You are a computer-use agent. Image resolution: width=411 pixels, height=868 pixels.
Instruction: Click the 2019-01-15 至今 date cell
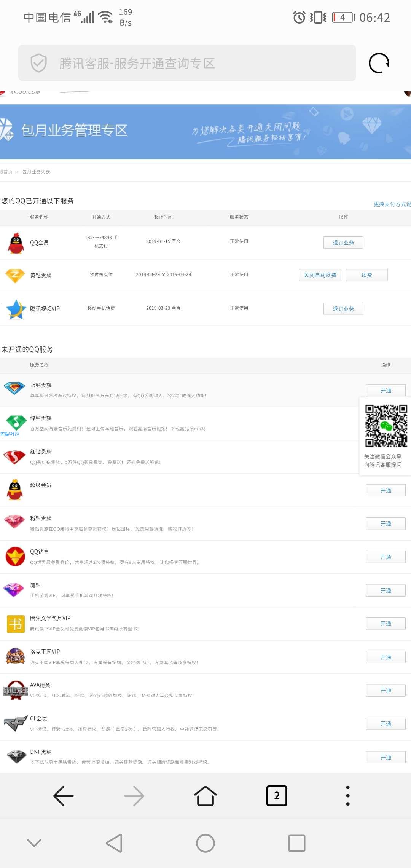[x=164, y=241]
